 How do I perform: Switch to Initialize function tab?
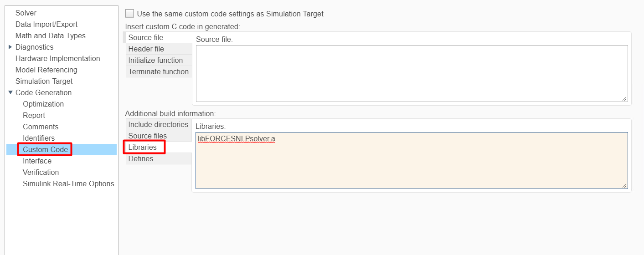coord(155,60)
